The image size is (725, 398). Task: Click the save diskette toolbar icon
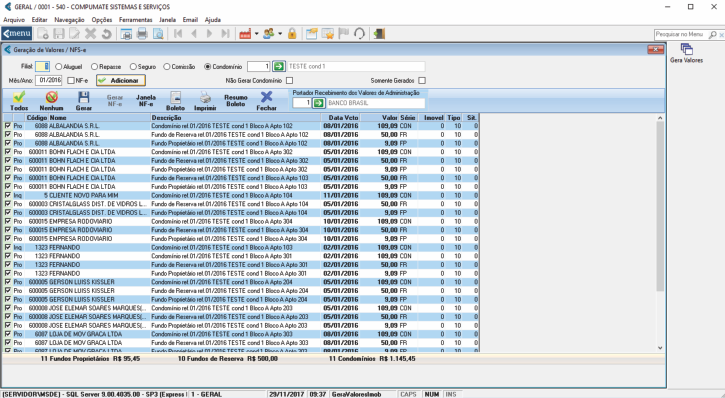(59, 33)
